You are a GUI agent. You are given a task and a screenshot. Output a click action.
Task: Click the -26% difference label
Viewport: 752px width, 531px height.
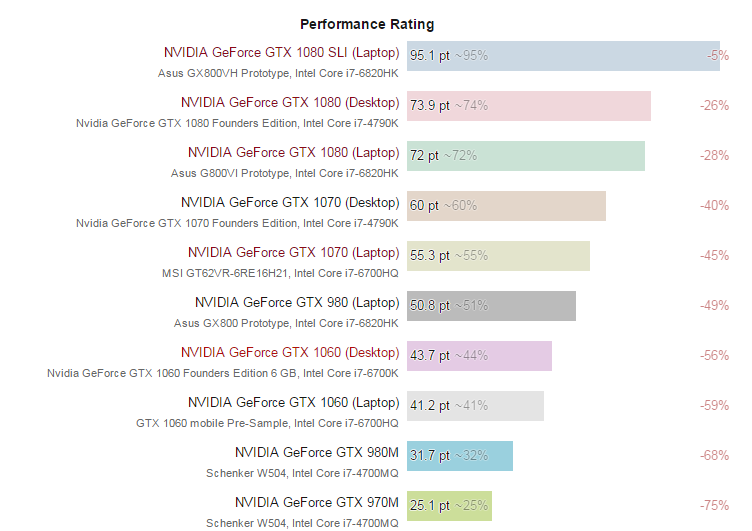[x=714, y=106]
